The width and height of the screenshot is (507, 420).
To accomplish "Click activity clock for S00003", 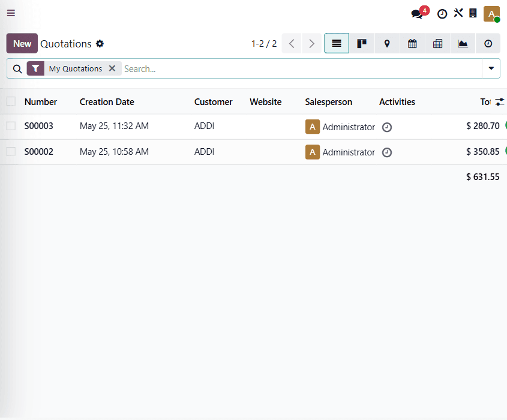I will [x=387, y=127].
